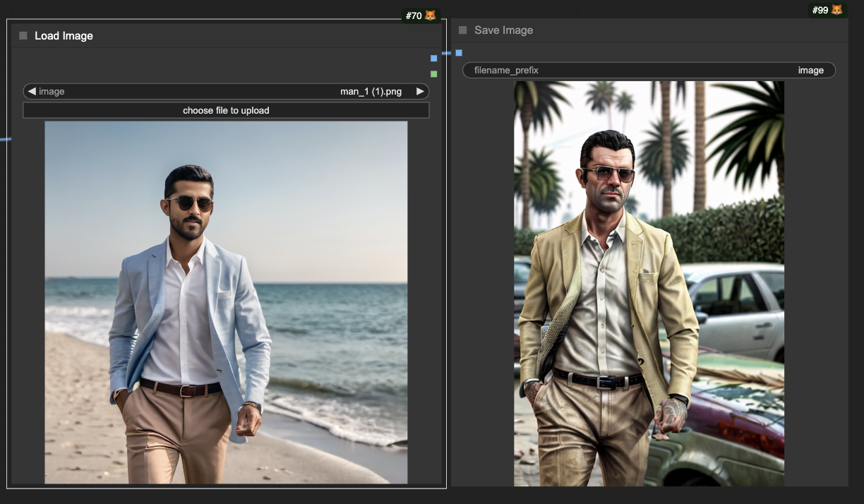Collapse the Save Image node via its gray dot
The image size is (864, 504).
pyautogui.click(x=463, y=30)
